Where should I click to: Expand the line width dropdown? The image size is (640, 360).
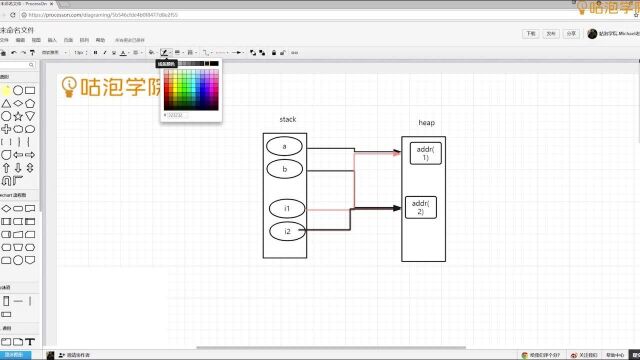[179, 53]
